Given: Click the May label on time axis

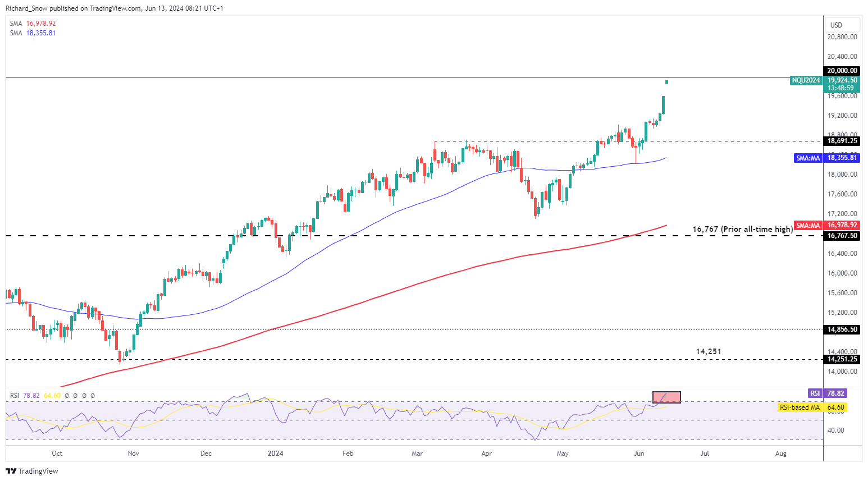Looking at the screenshot, I should (563, 453).
